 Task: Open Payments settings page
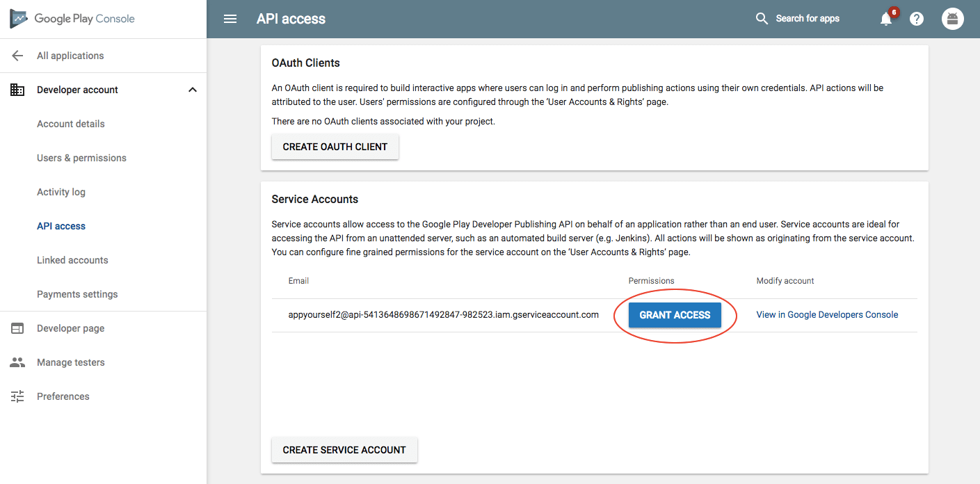pyautogui.click(x=77, y=294)
